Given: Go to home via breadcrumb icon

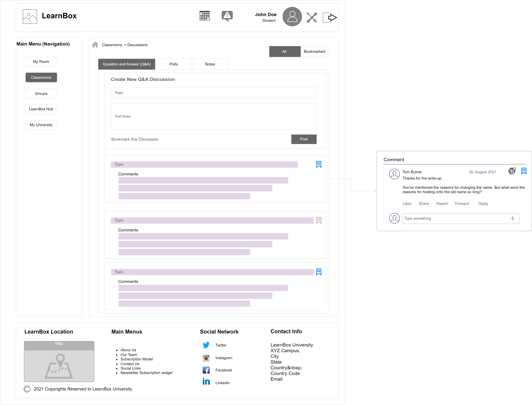Looking at the screenshot, I should coord(95,45).
